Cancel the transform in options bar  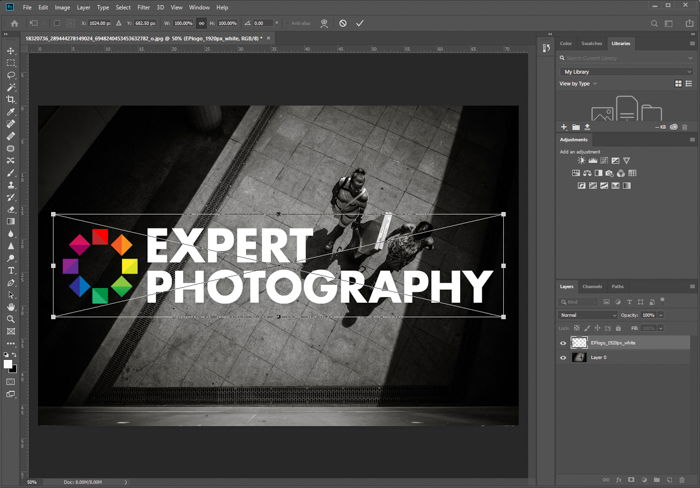(342, 22)
